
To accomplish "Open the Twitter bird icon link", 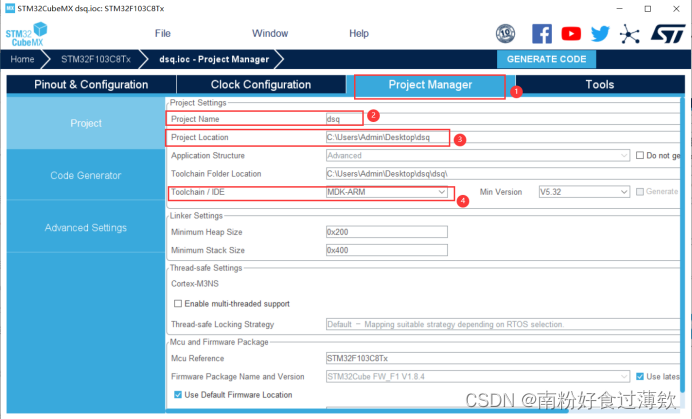I will click(x=600, y=34).
